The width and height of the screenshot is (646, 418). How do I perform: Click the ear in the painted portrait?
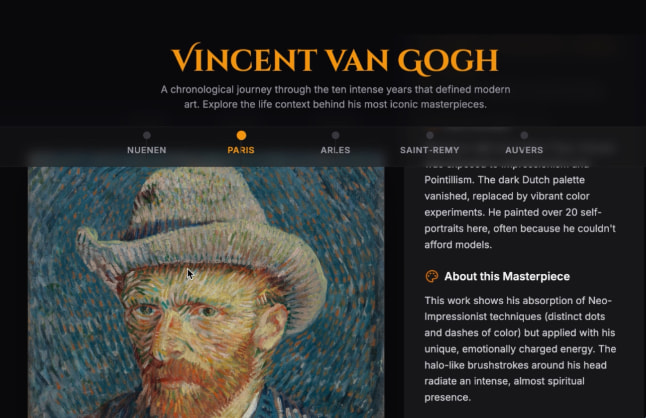[x=272, y=325]
